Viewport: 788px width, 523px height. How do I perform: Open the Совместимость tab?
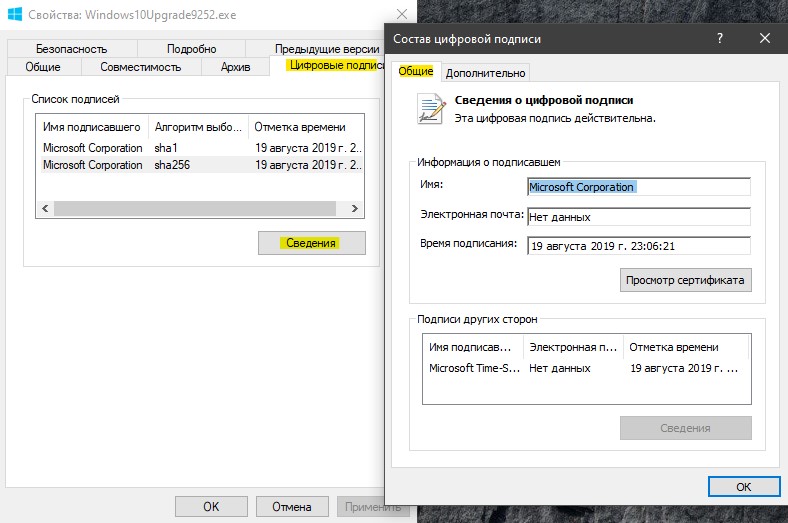[141, 67]
